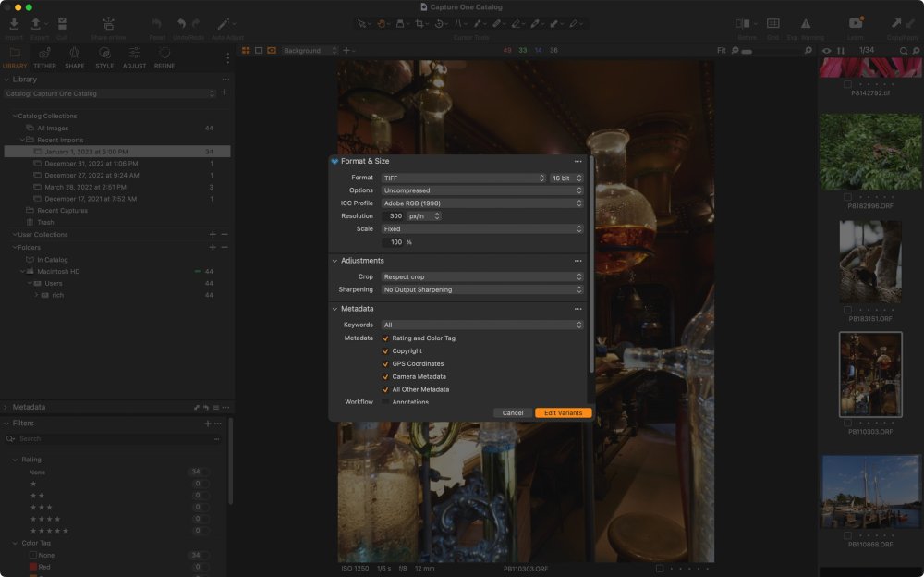This screenshot has height=577, width=924.
Task: Switch to the Tether tool tab
Action: (44, 54)
